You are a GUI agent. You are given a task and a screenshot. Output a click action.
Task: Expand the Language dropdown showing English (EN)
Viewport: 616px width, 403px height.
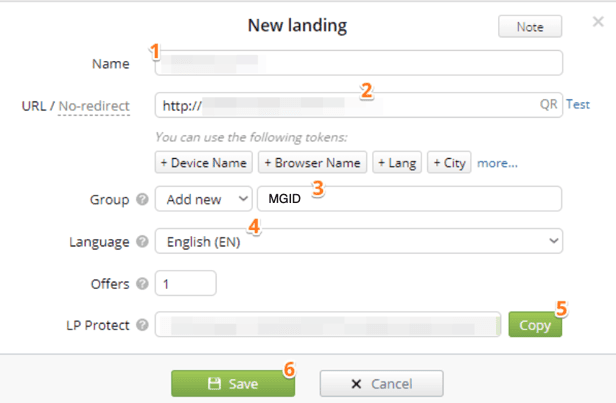coord(358,241)
